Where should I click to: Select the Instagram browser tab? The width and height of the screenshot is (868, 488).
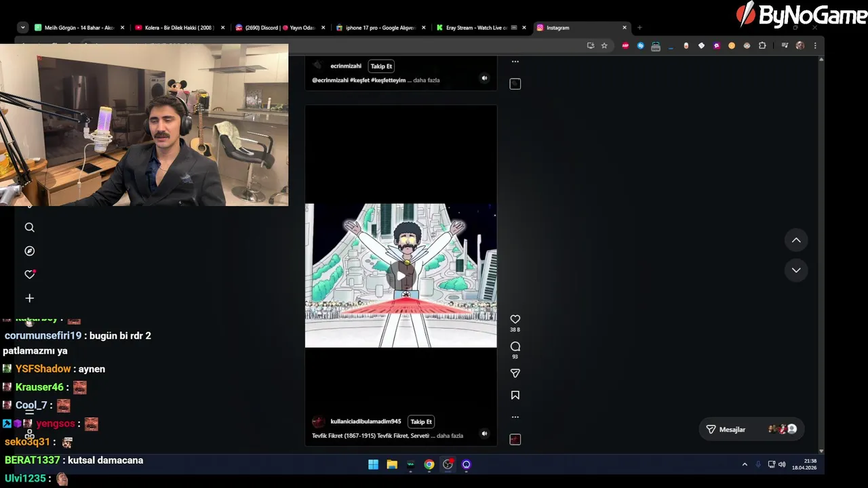[x=582, y=28]
